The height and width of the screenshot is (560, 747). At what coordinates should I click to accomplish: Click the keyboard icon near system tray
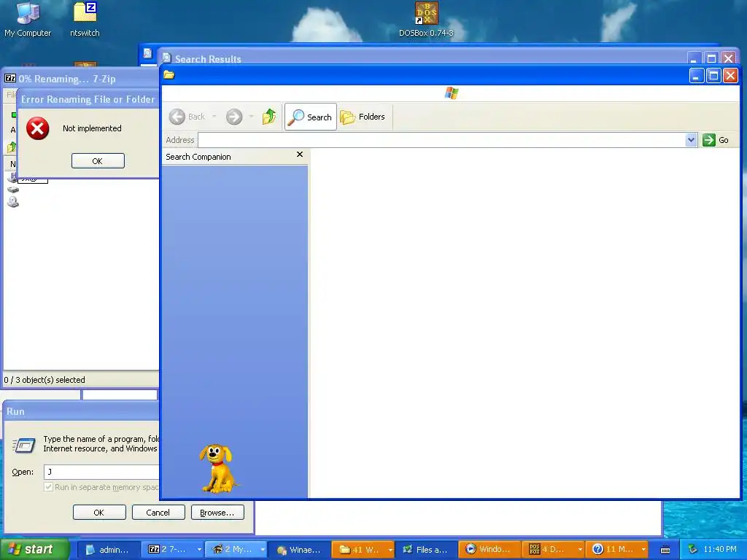point(665,550)
